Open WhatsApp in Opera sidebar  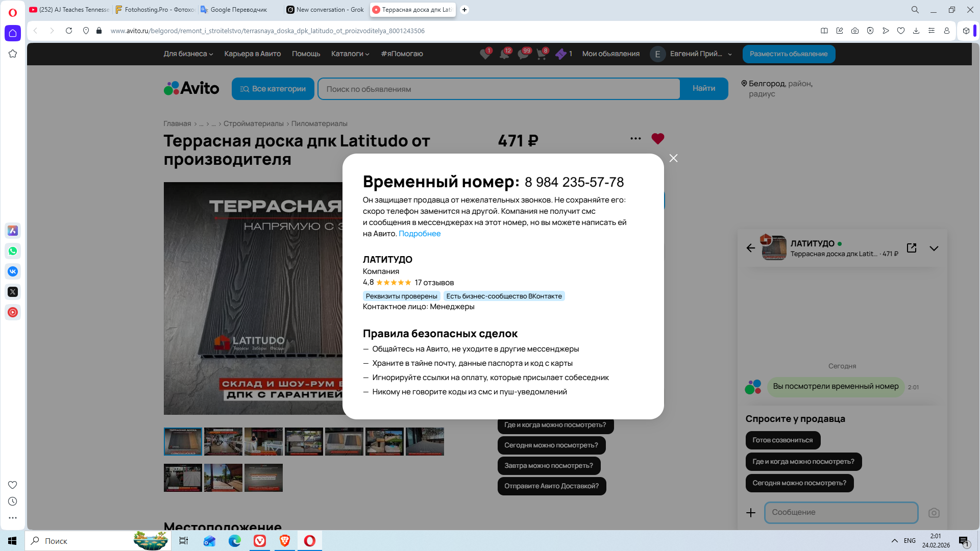pyautogui.click(x=13, y=251)
